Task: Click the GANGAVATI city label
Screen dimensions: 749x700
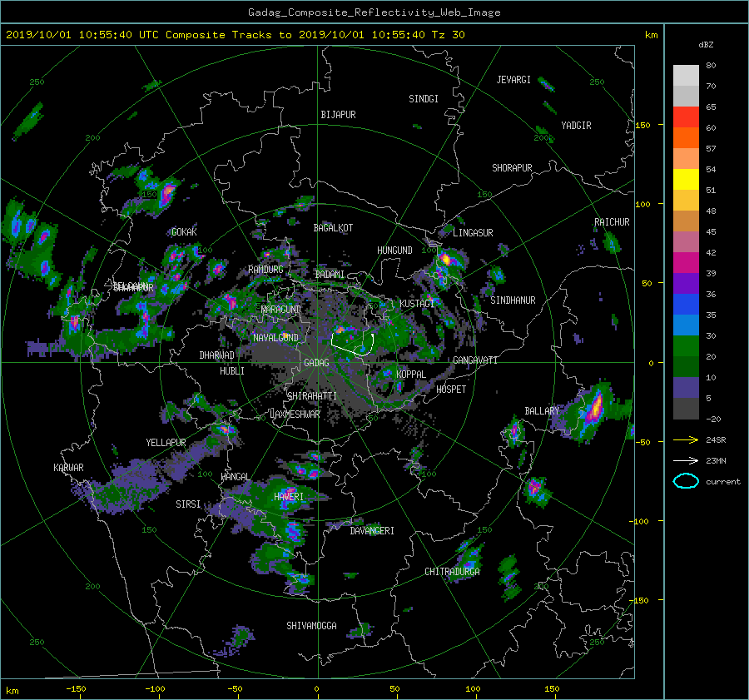Action: 475,360
